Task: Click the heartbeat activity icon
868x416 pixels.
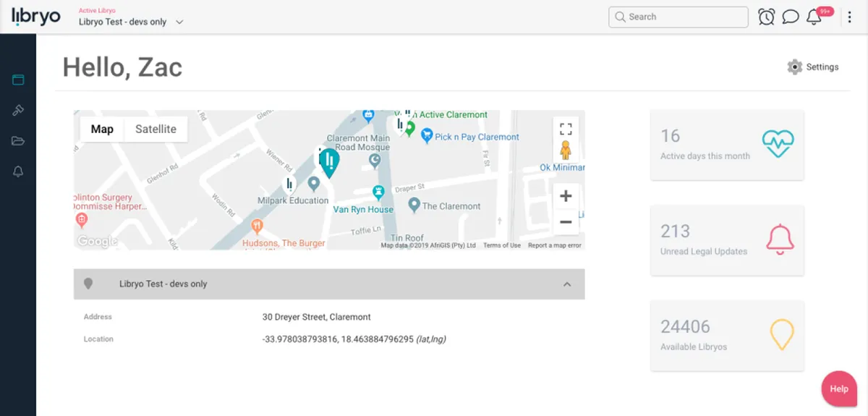Action: click(778, 144)
